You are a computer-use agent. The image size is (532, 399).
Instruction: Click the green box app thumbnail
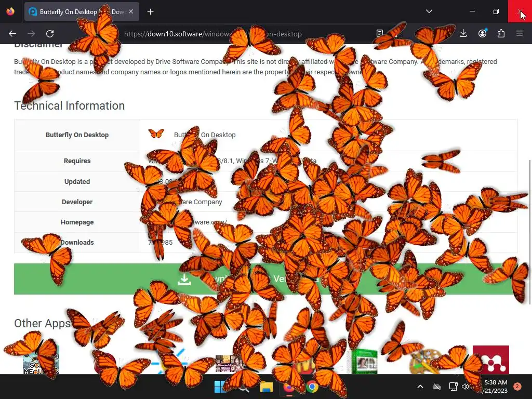pyautogui.click(x=364, y=361)
